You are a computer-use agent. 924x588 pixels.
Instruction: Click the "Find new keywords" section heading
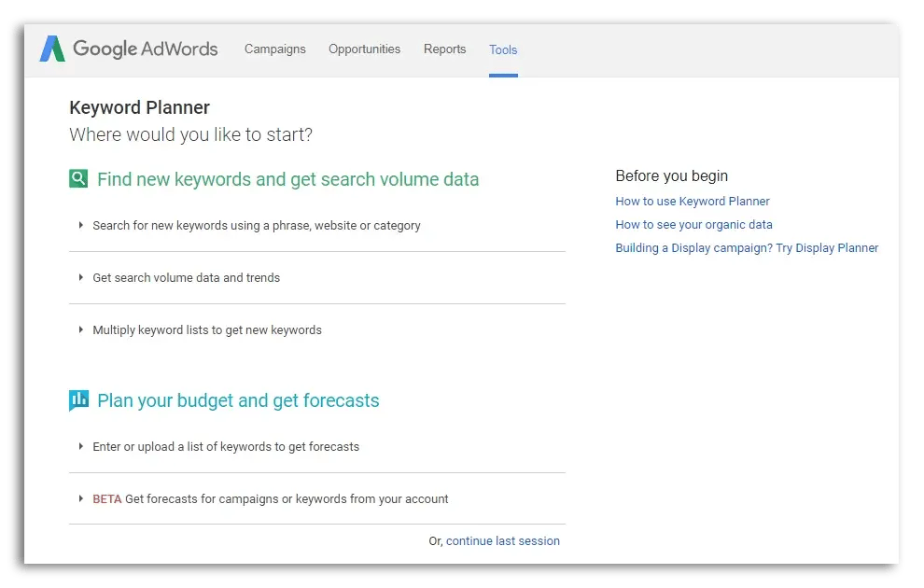[287, 178]
